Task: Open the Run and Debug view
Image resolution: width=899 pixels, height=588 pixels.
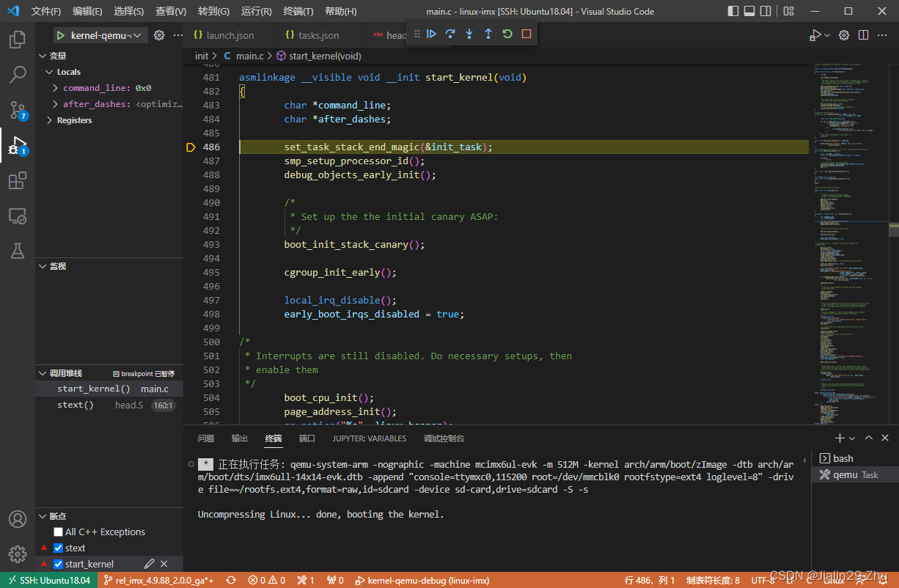Action: 18,145
